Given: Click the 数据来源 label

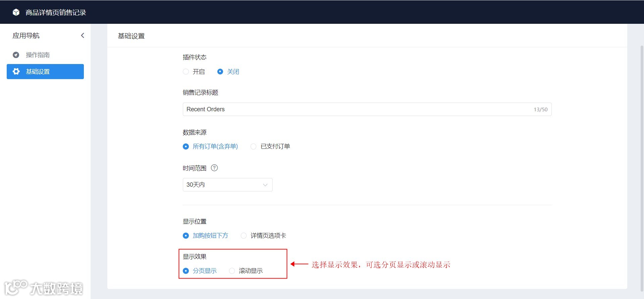Looking at the screenshot, I should click(x=195, y=132).
